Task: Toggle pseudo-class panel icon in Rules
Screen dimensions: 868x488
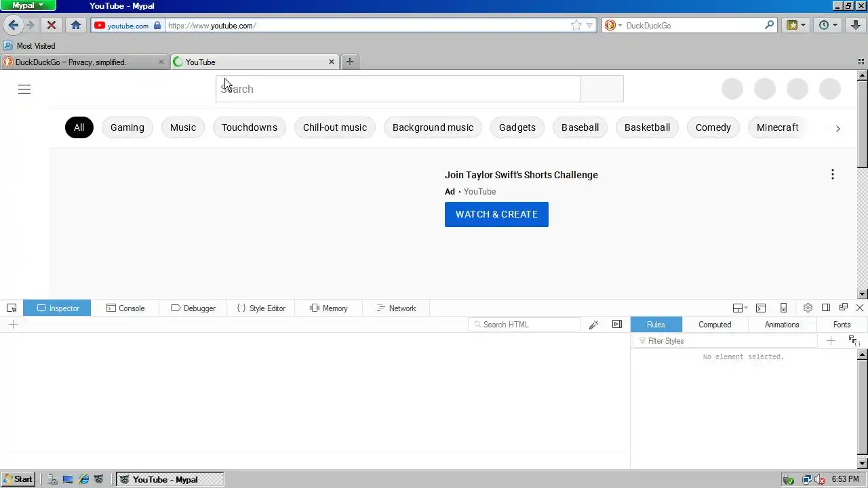Action: 854,341
